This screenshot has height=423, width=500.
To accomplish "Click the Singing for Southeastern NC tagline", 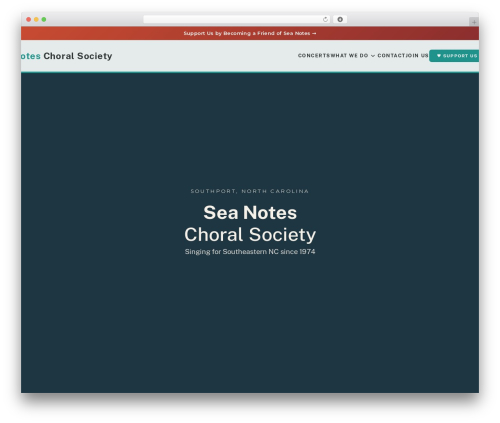I will [x=250, y=252].
